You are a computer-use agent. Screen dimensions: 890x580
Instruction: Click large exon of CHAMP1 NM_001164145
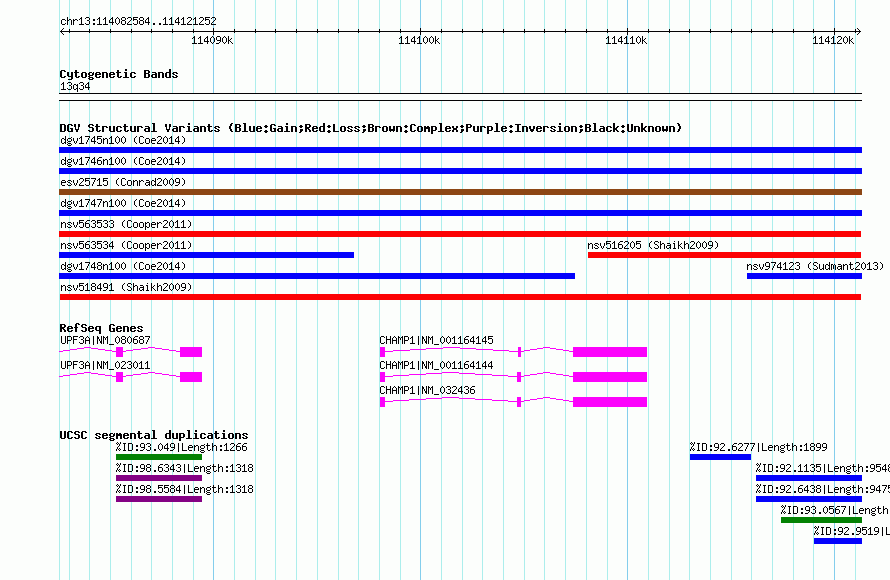(610, 352)
